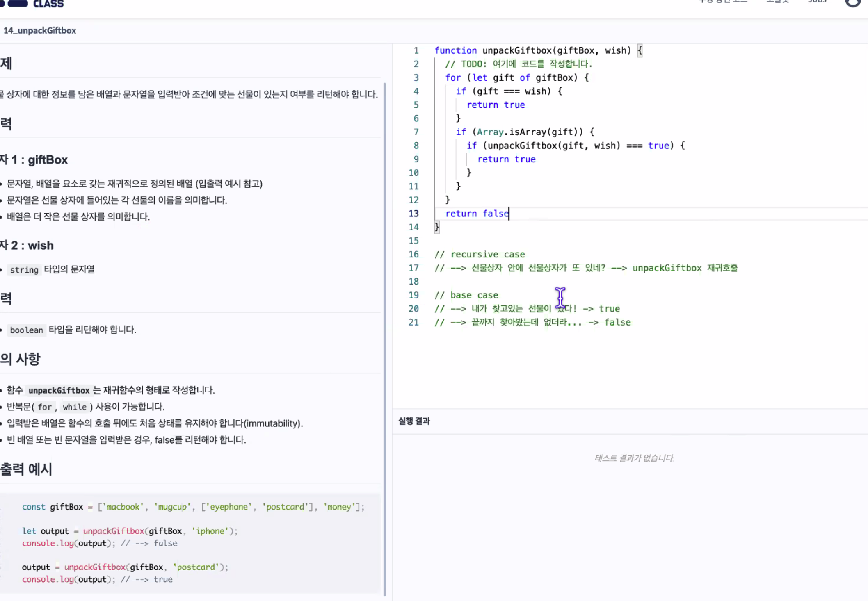
Task: Click line number 13 in gutter
Action: click(x=413, y=214)
